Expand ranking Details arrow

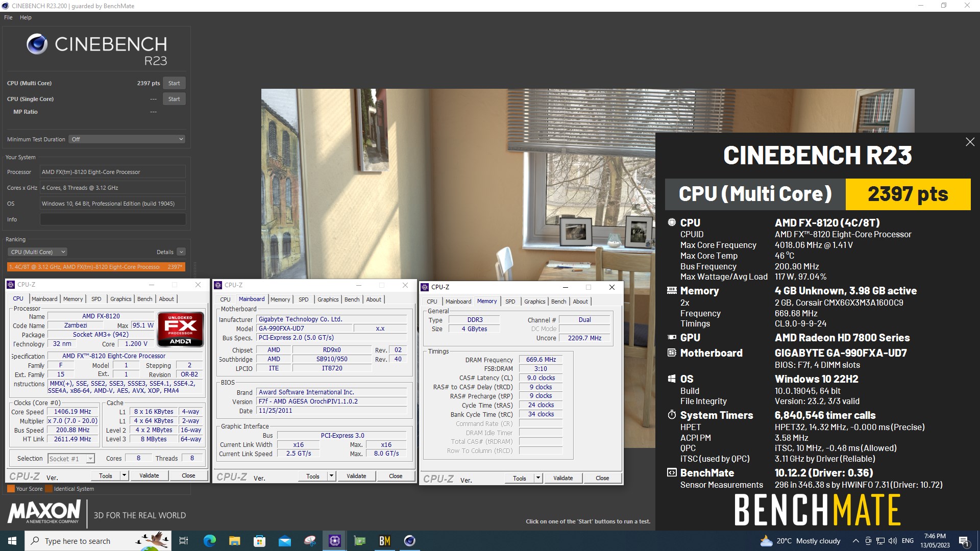[x=181, y=252]
